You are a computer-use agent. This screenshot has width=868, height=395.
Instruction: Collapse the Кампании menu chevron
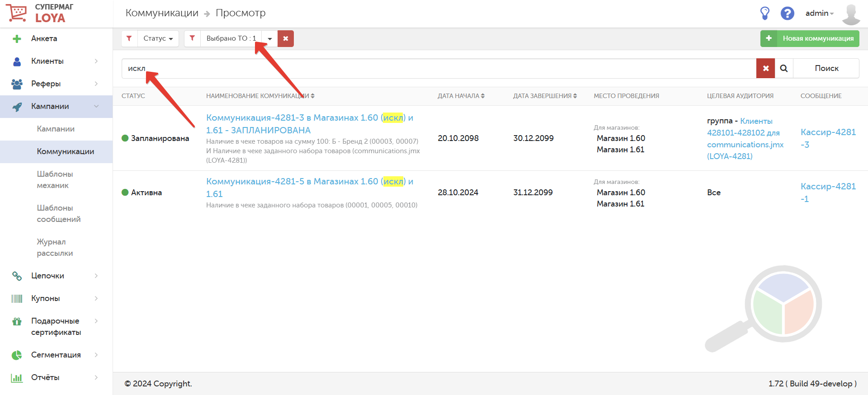pyautogui.click(x=96, y=106)
